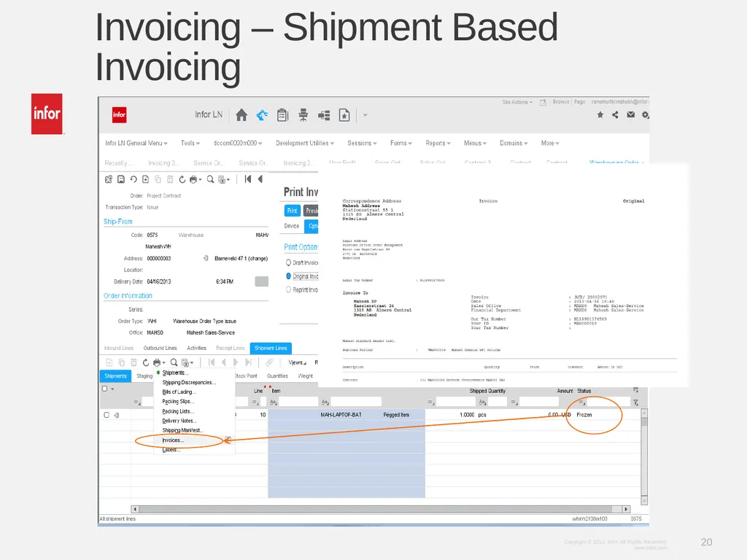This screenshot has width=747, height=560.
Task: Click the Status column filter field
Action: pyautogui.click(x=608, y=402)
